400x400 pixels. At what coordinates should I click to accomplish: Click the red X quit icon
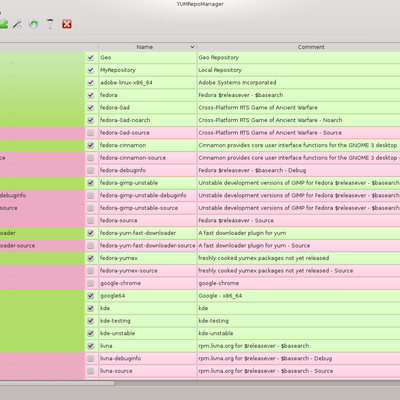click(x=67, y=24)
